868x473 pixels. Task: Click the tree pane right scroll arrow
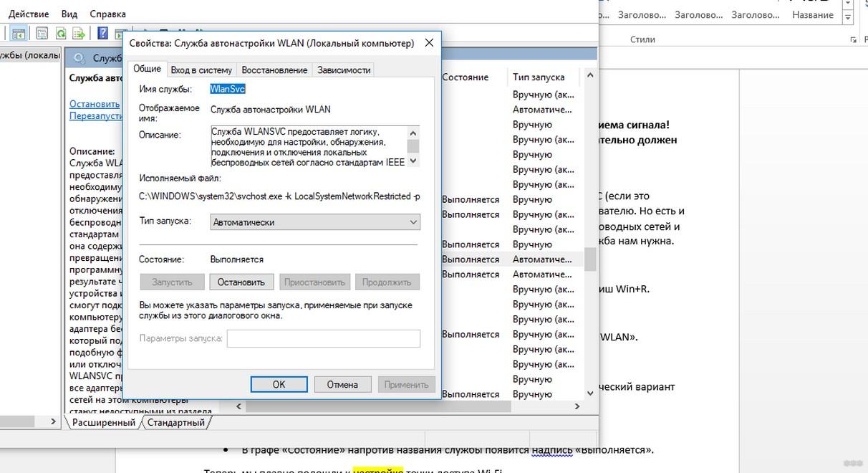click(53, 422)
